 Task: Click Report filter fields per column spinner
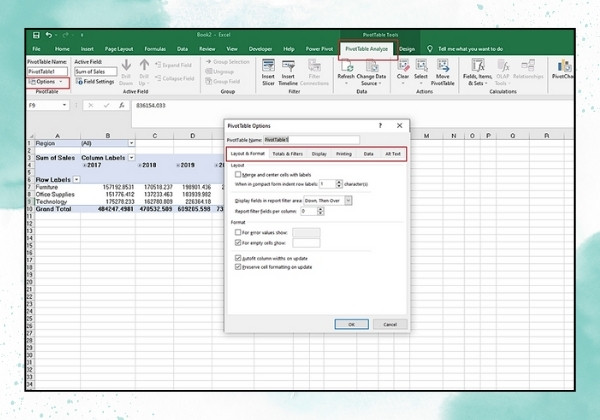coord(321,211)
